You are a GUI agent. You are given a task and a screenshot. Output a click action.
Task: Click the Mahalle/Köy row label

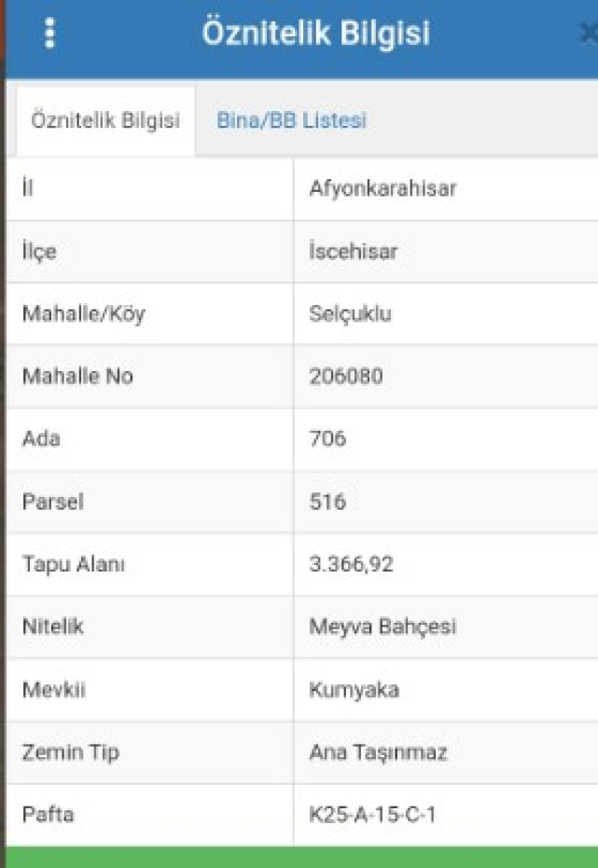[84, 314]
